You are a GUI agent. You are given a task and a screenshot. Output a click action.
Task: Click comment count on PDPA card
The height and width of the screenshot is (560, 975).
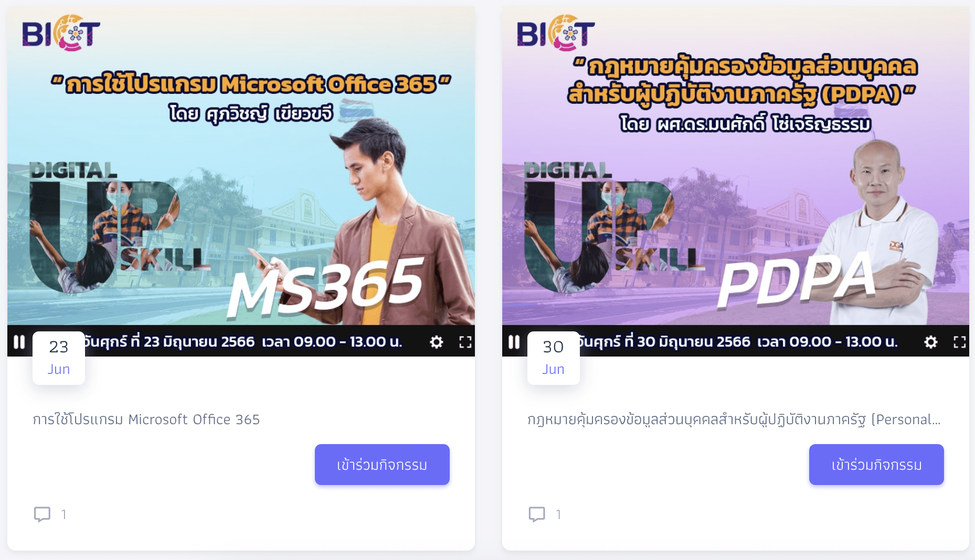pyautogui.click(x=558, y=514)
